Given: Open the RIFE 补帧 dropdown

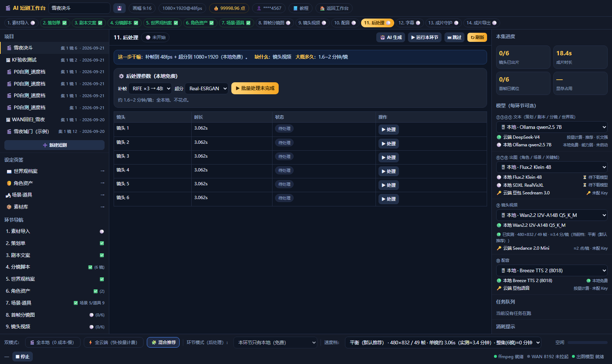Looking at the screenshot, I should 150,88.
